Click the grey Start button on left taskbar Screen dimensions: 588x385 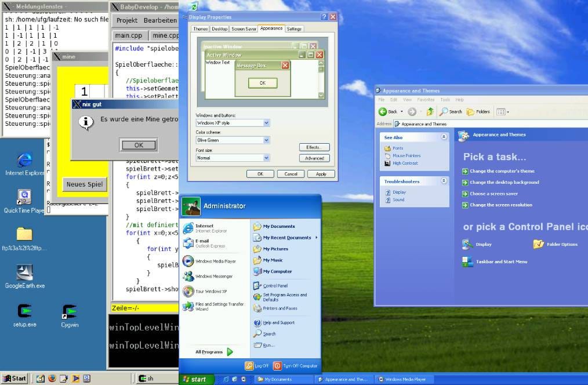[x=15, y=378]
